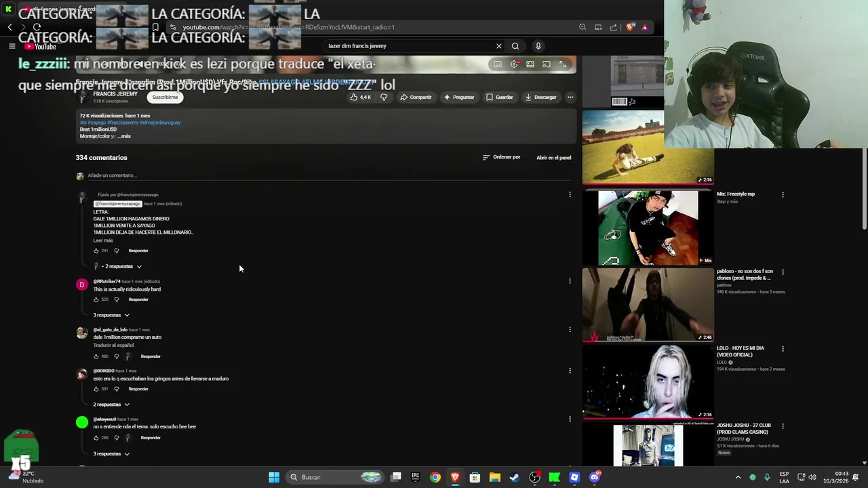Expand pinned comment with Leer más

coord(103,241)
